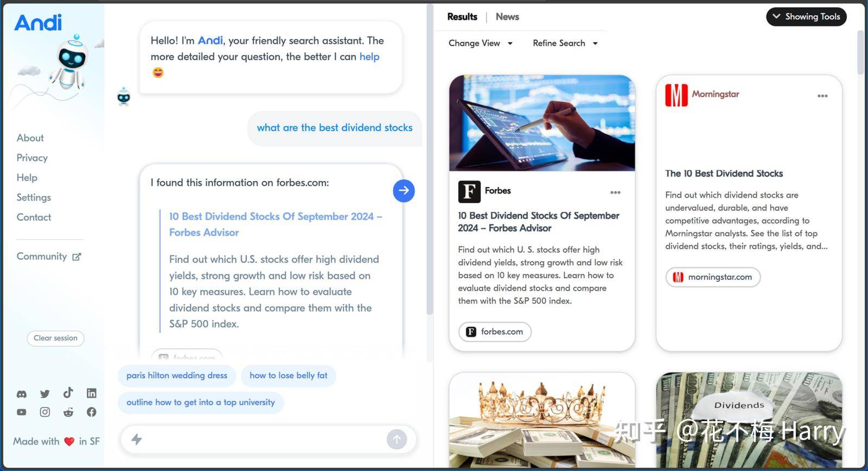
Task: Switch to the Results tab
Action: click(x=462, y=17)
